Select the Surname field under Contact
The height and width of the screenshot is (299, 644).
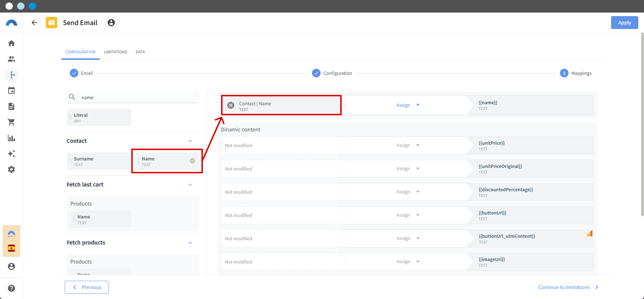pos(99,161)
